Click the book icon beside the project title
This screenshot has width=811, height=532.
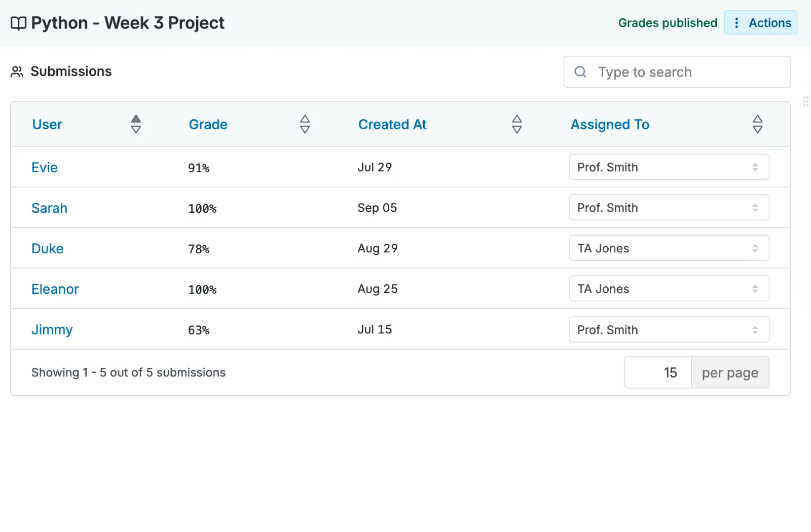(18, 23)
